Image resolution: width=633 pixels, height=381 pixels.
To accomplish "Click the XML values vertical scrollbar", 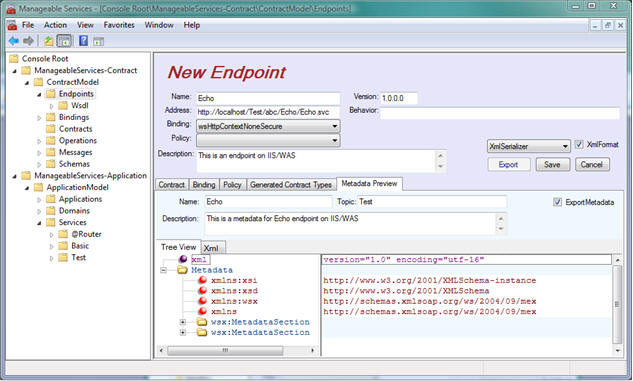I will pos(617,305).
